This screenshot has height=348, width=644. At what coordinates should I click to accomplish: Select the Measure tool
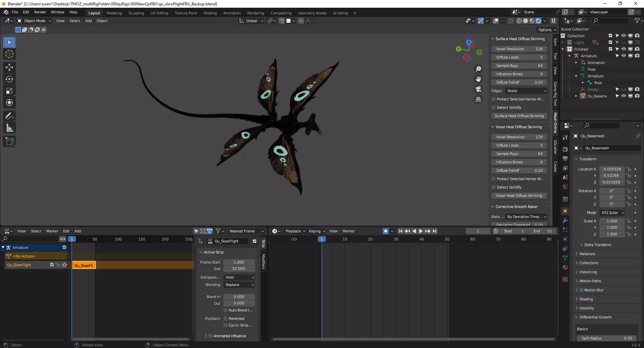coord(9,128)
